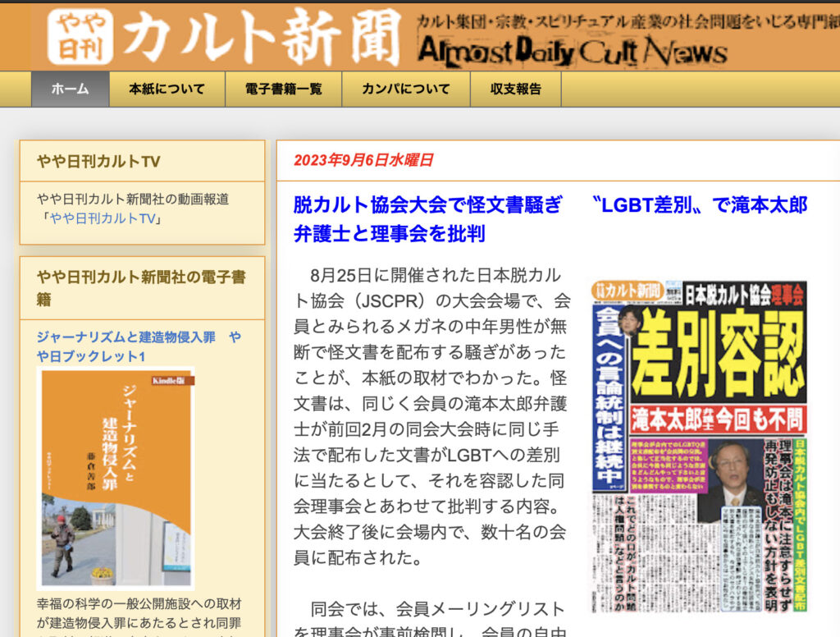Open the カンパについて page
This screenshot has height=637, width=840.
pos(406,89)
